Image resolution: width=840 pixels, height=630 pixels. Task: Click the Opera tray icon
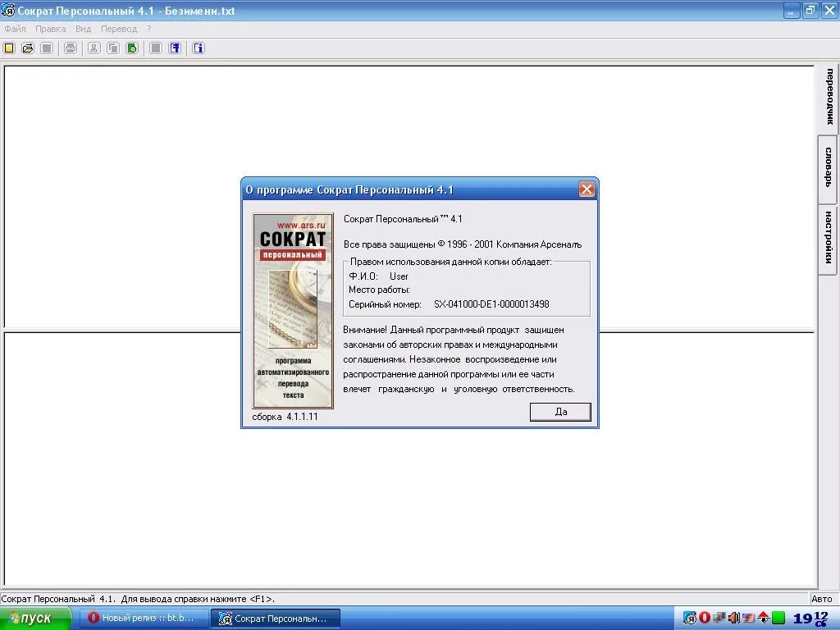pos(705,618)
